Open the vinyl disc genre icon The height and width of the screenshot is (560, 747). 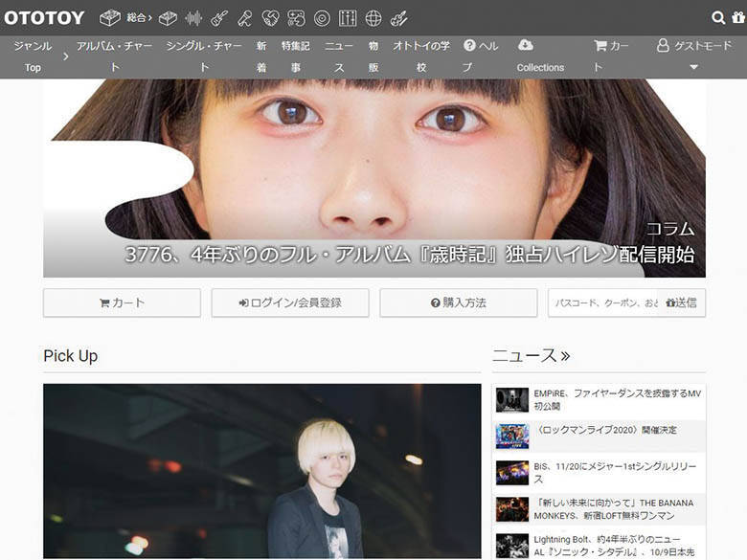point(322,18)
